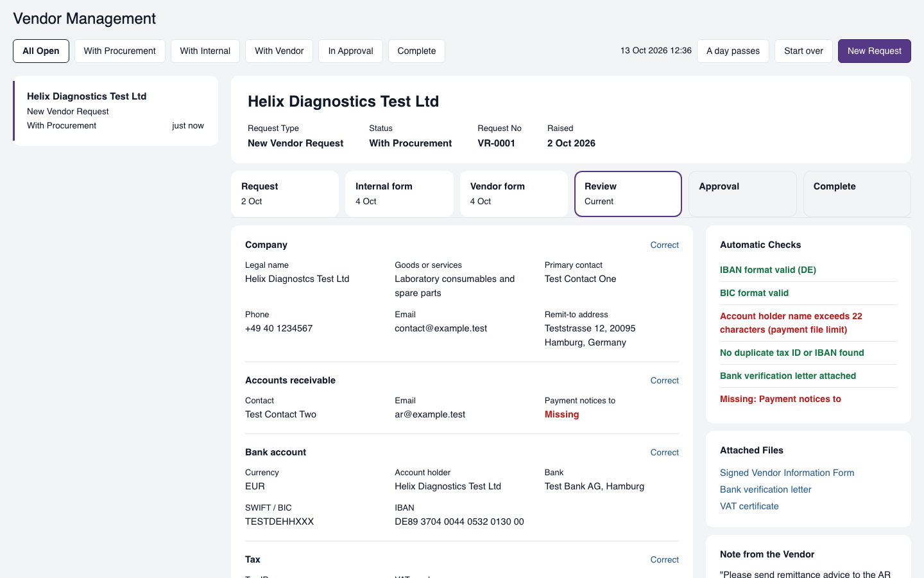Click Bank verification letter attached check
Image resolution: width=924 pixels, height=578 pixels.
788,376
